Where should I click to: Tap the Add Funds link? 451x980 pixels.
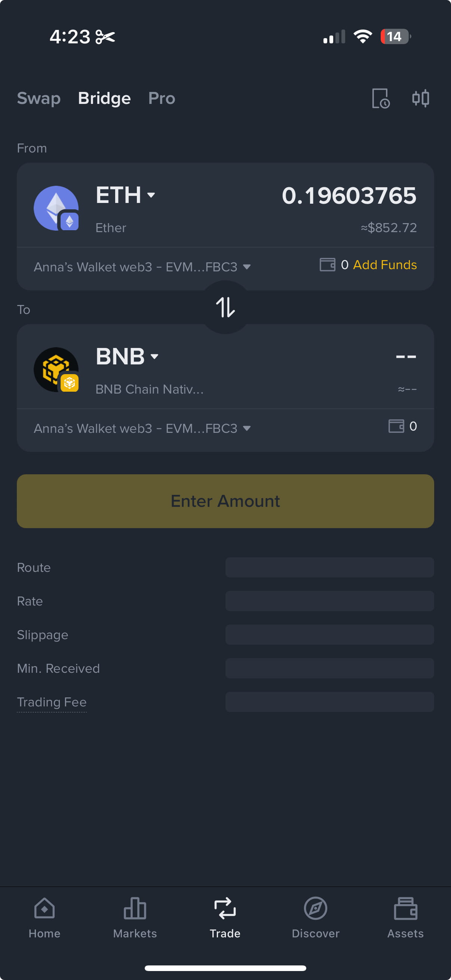pos(385,265)
